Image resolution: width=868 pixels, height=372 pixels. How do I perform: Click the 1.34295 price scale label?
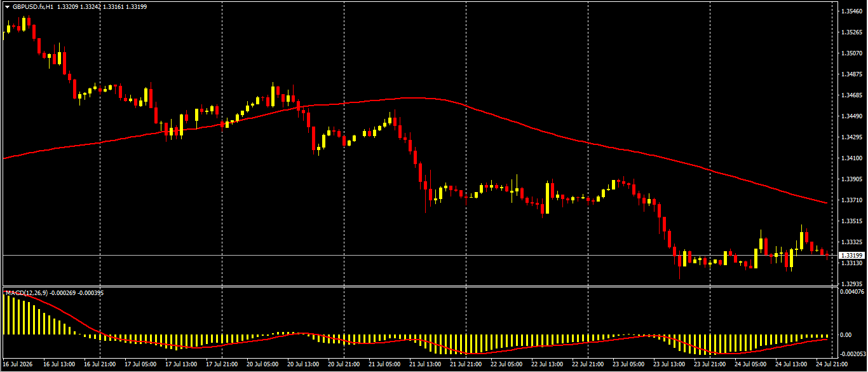pyautogui.click(x=852, y=137)
